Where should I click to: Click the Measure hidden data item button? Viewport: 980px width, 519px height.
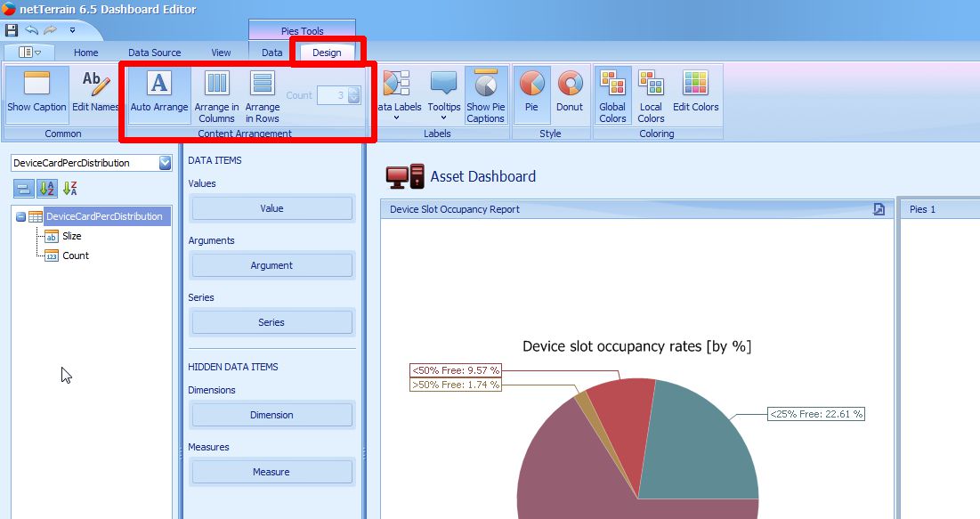(271, 472)
